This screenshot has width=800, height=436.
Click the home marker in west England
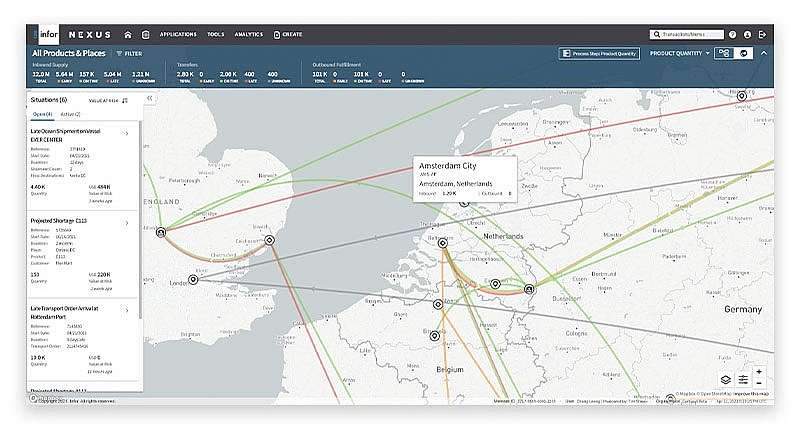click(x=161, y=233)
